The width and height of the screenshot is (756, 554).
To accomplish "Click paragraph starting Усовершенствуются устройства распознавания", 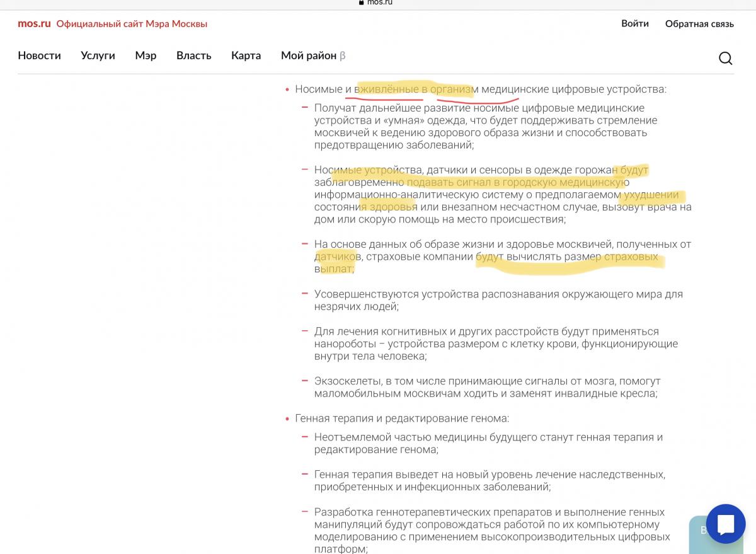I will [x=498, y=300].
